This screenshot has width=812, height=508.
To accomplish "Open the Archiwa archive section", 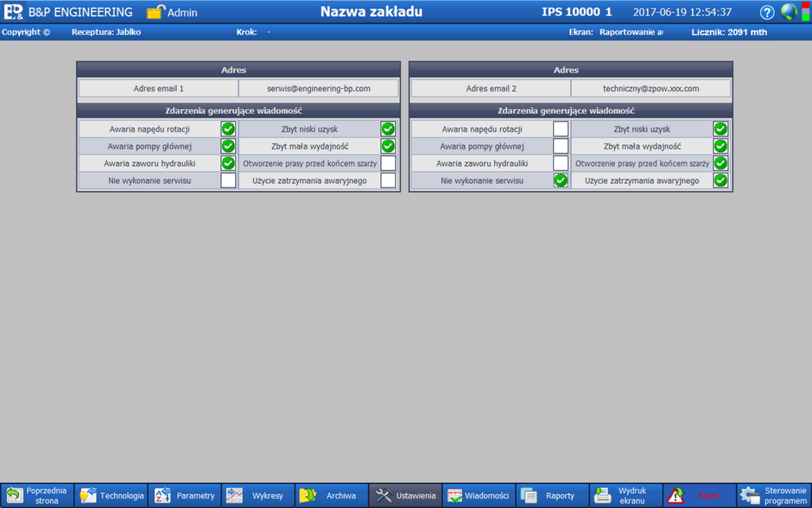I will point(331,495).
